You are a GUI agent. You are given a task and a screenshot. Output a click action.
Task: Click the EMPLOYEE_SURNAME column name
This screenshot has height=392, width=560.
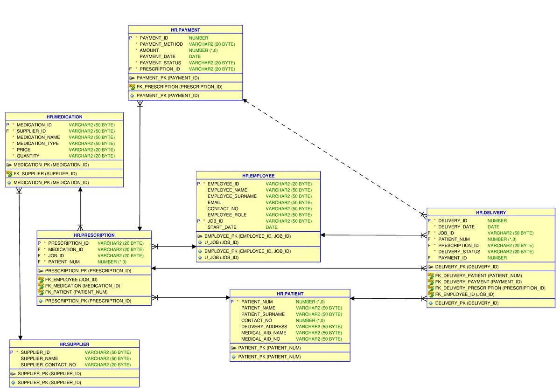click(x=232, y=196)
